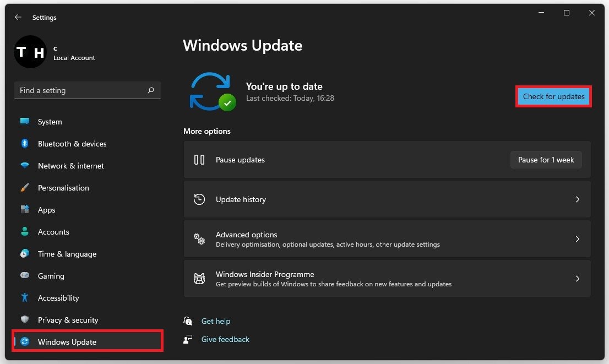The width and height of the screenshot is (609, 364).
Task: Open the Give feedback link
Action: point(225,339)
